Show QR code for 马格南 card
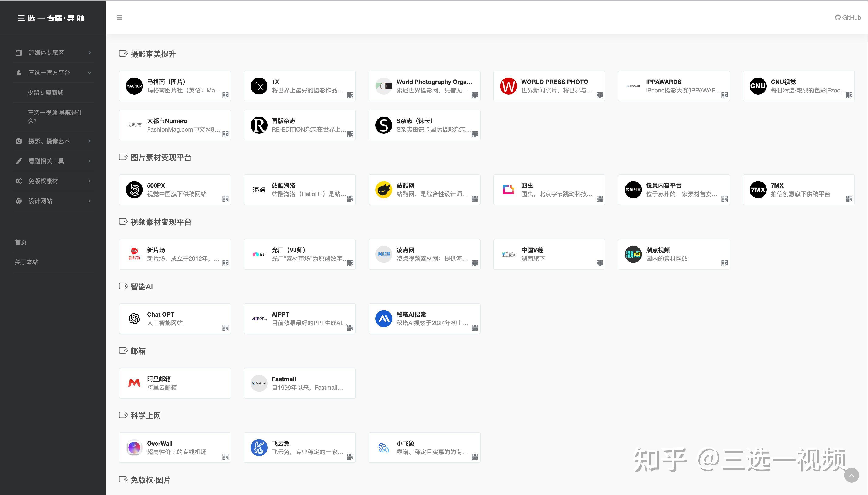Image resolution: width=868 pixels, height=495 pixels. pyautogui.click(x=226, y=95)
